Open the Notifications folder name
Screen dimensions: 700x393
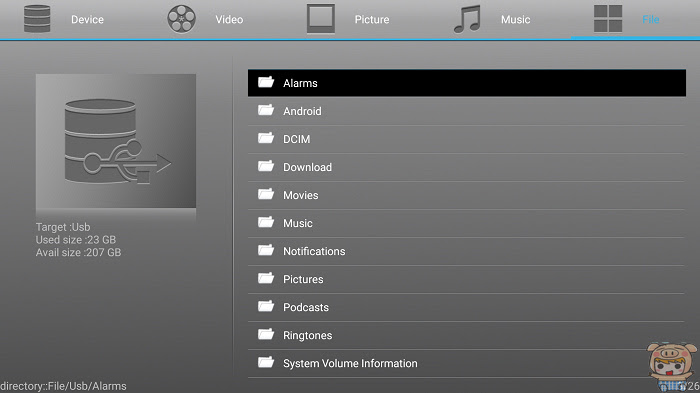314,251
